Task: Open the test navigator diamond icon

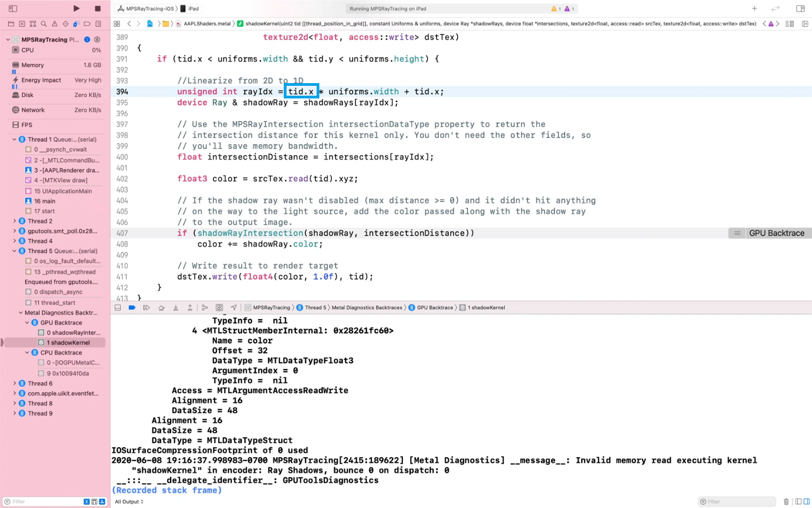Action: point(66,24)
